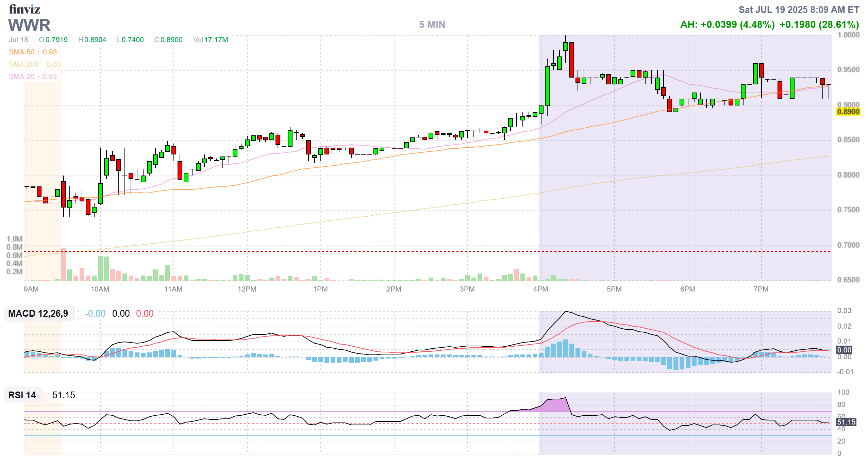Click the 7PM time axis label

click(761, 289)
